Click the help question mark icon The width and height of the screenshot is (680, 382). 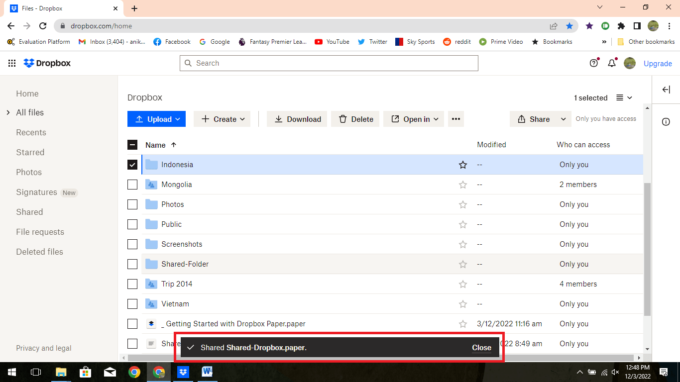594,63
